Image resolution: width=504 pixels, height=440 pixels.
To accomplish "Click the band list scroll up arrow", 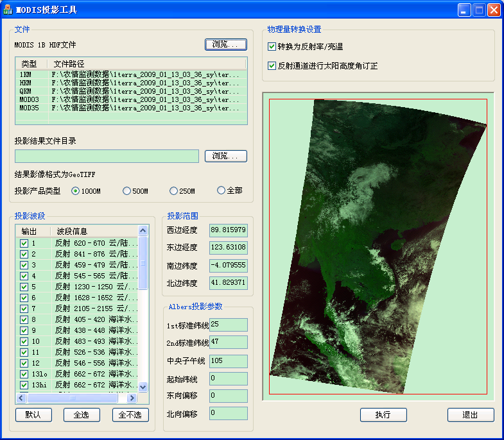I will (x=143, y=230).
